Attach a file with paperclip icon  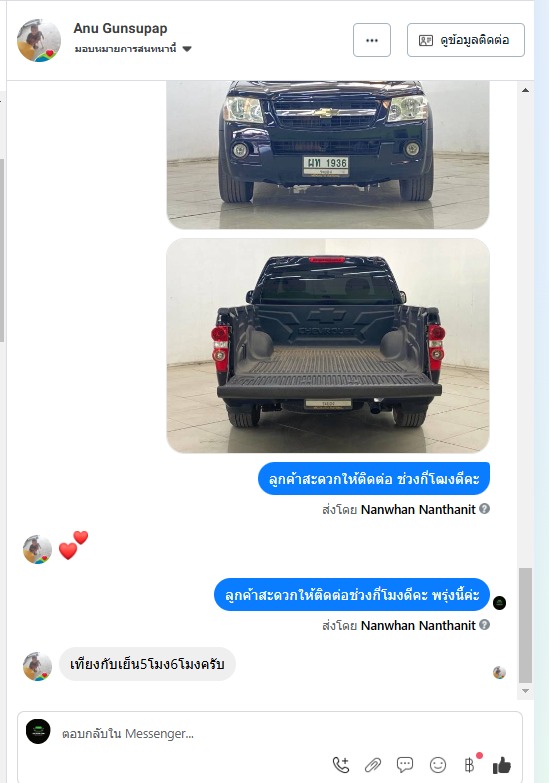pos(373,765)
